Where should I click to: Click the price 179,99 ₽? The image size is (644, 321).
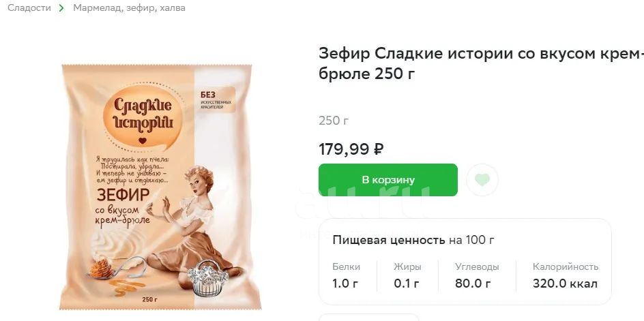(351, 149)
